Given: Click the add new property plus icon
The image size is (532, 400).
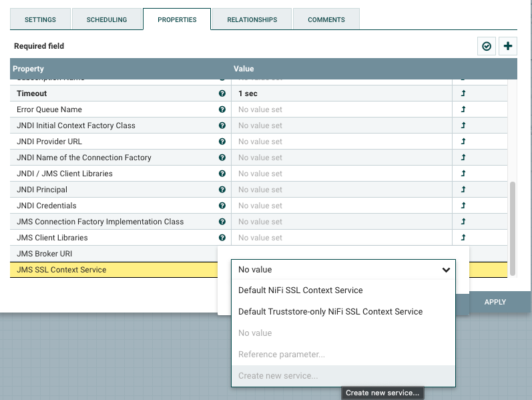Looking at the screenshot, I should tap(508, 46).
